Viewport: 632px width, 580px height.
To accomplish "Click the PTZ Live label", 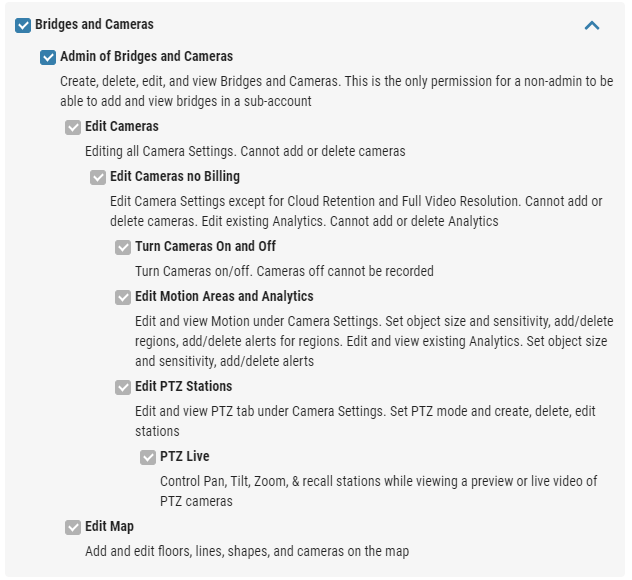I will (x=185, y=457).
